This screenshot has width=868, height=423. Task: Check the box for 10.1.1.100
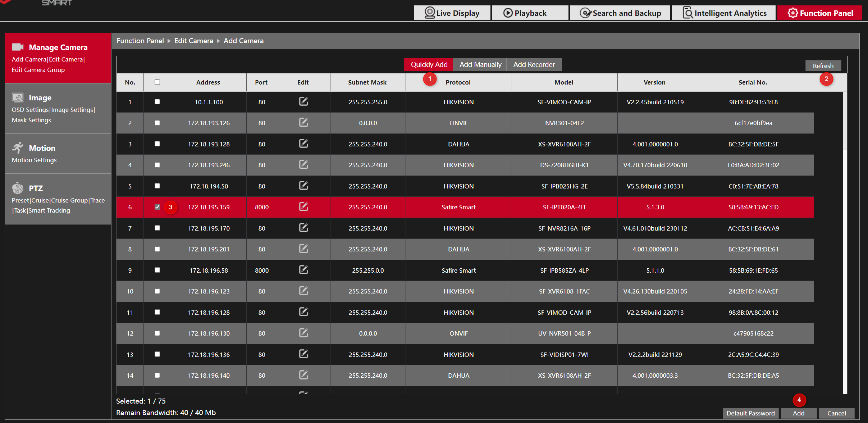point(157,102)
